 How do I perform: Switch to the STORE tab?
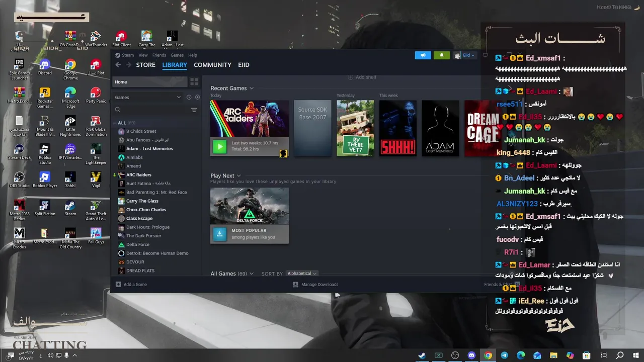pyautogui.click(x=146, y=65)
